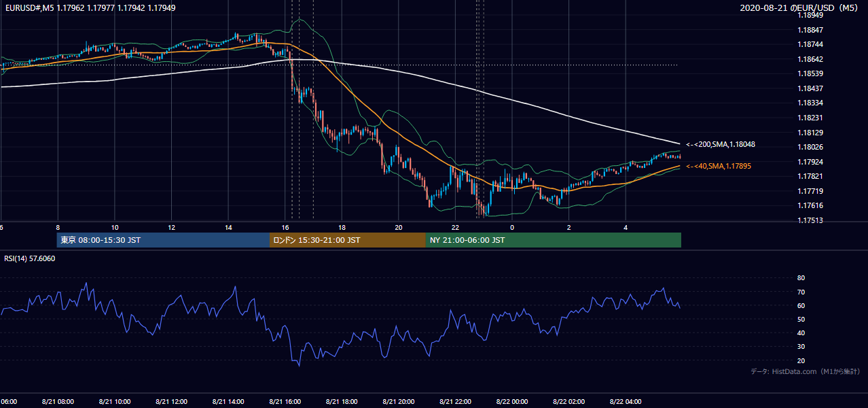Click RSI axis level 80
This screenshot has width=868, height=408.
pos(801,278)
